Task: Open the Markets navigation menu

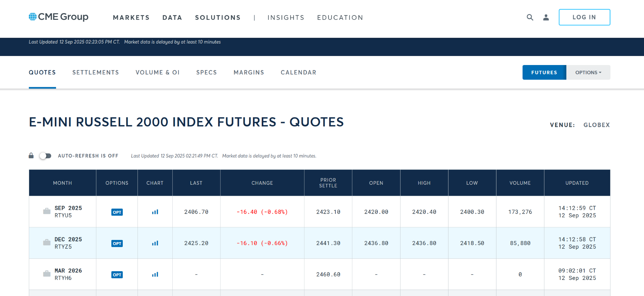Action: tap(131, 17)
